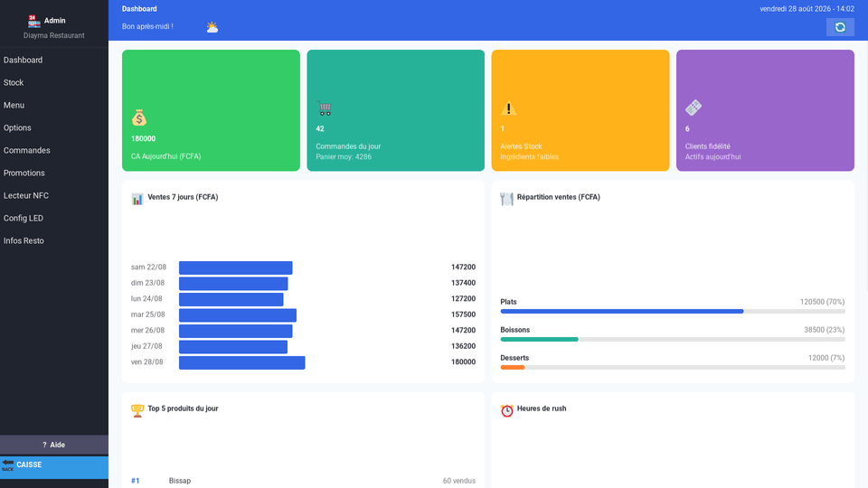Open the CA Aujourd'hui revenue card
Viewport: 868px width, 488px height.
211,110
